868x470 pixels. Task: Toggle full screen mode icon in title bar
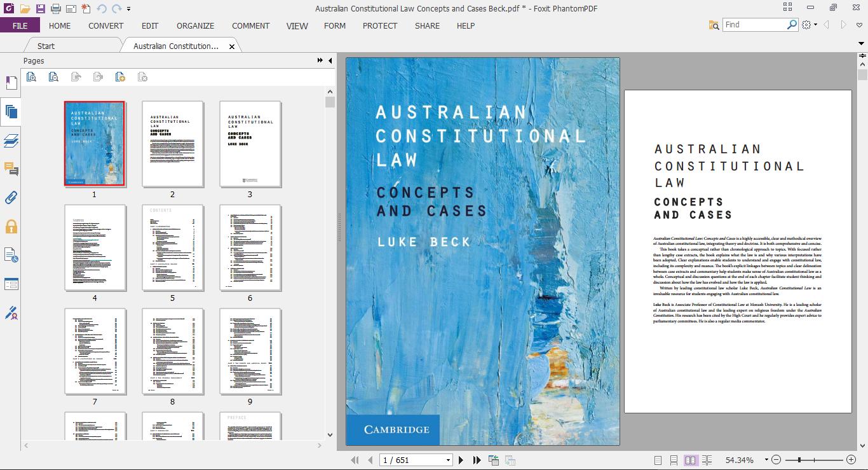click(x=788, y=8)
